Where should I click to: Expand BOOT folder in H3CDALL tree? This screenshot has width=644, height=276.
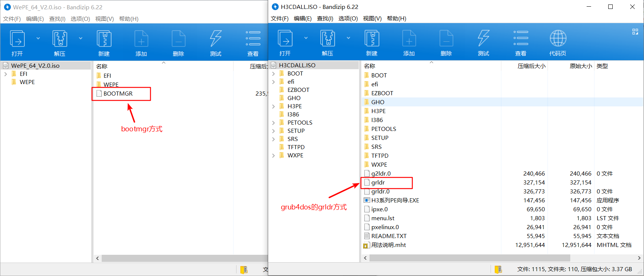click(x=273, y=74)
